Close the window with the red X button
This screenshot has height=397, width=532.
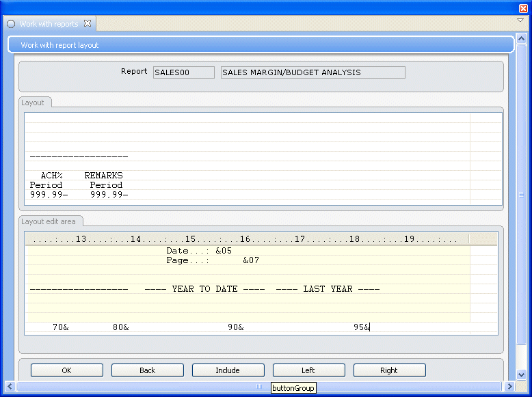coord(524,8)
